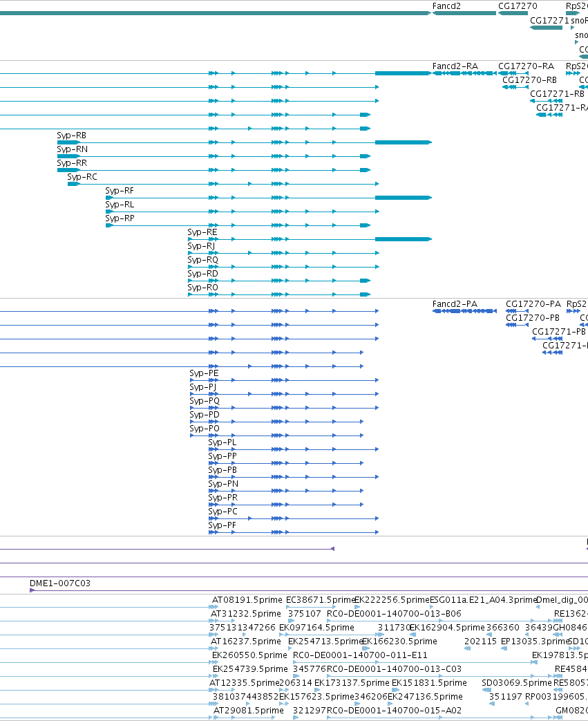Click the Syp-PN protein label

[223, 483]
